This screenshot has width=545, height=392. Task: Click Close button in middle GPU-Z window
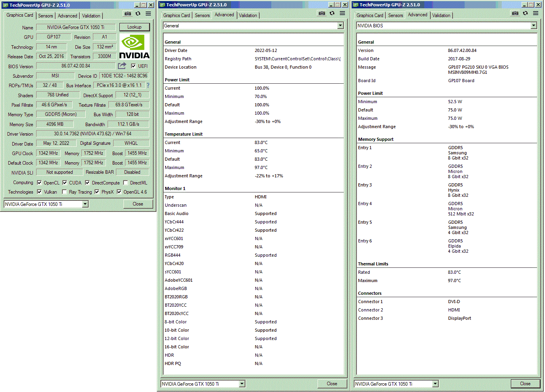[332, 384]
